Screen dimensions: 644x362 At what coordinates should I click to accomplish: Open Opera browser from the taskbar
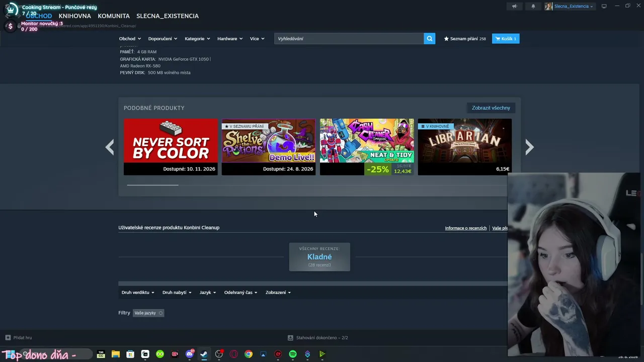pos(233,354)
